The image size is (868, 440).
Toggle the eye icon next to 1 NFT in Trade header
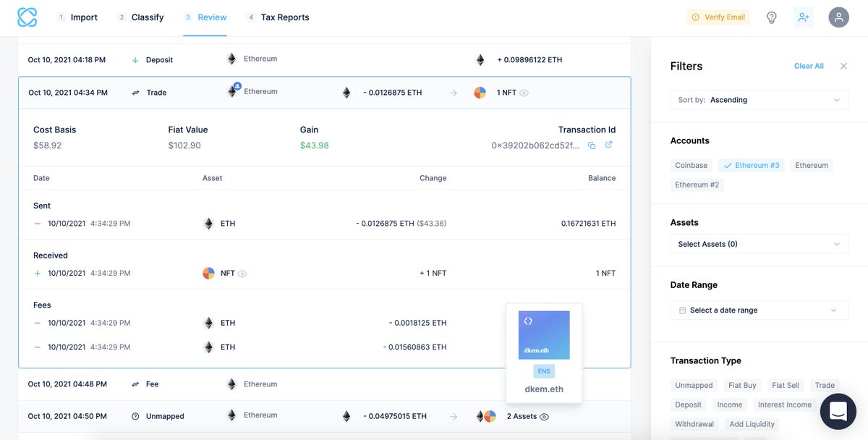[x=524, y=93]
